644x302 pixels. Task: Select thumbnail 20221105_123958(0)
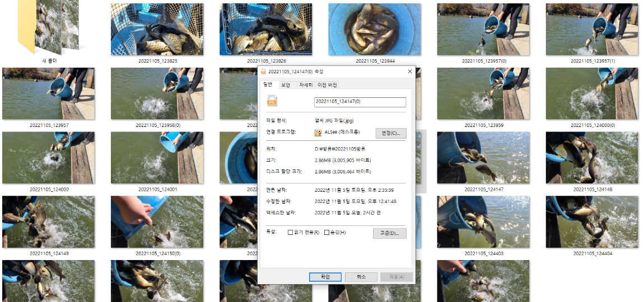pos(157,93)
